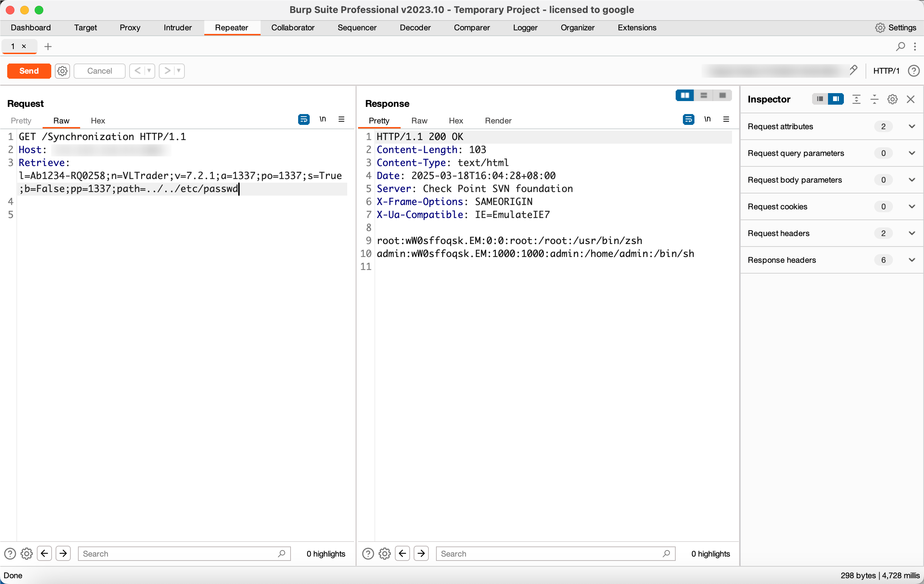
Task: Select Response Raw view tab
Action: (419, 121)
